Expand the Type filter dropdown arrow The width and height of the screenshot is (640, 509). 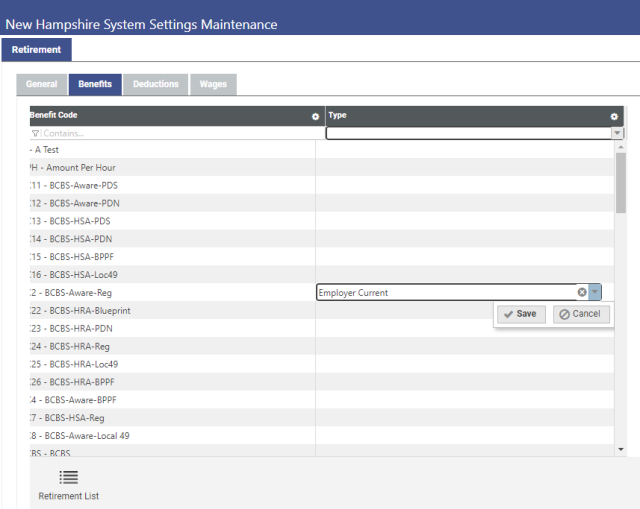pyautogui.click(x=617, y=133)
